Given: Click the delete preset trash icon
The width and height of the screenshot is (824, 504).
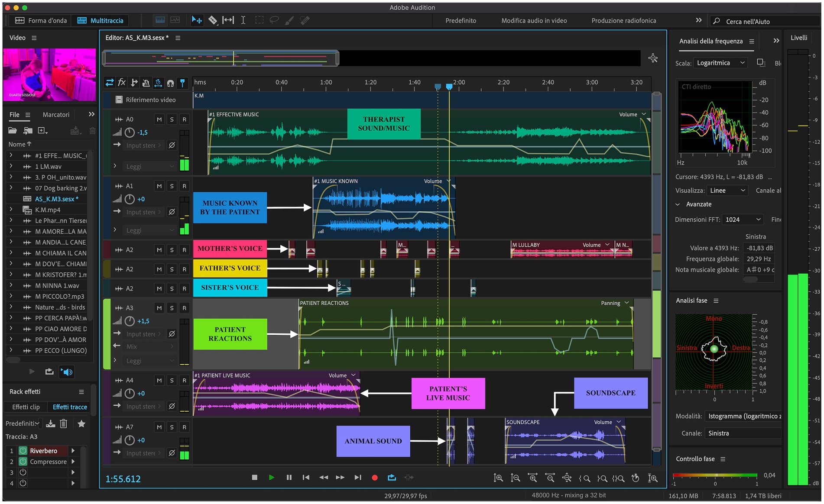Looking at the screenshot, I should coord(63,423).
